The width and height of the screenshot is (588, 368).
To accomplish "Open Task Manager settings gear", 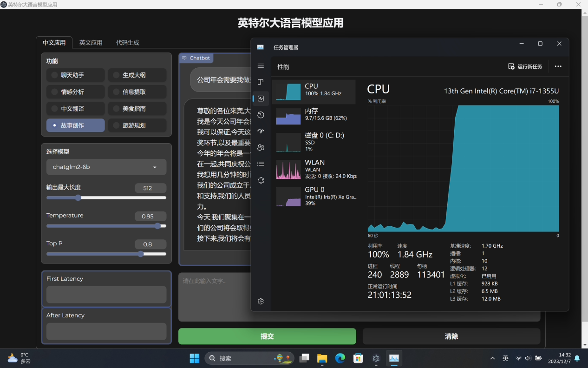I will click(261, 301).
